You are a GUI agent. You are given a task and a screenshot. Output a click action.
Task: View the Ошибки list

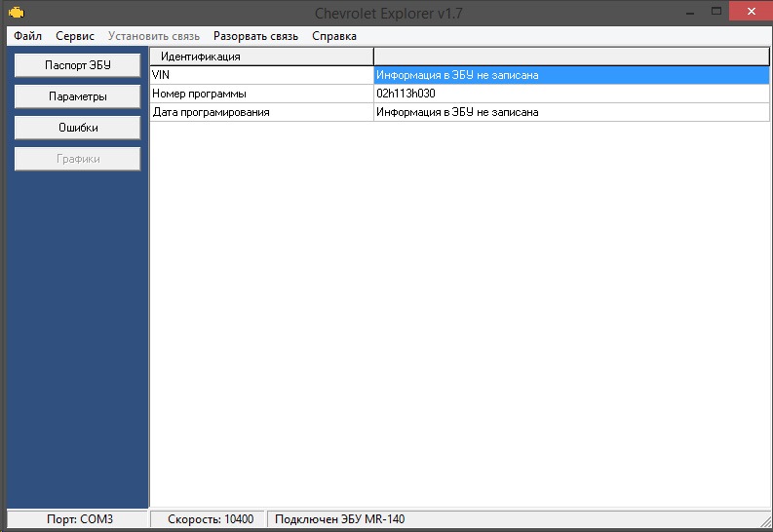77,128
